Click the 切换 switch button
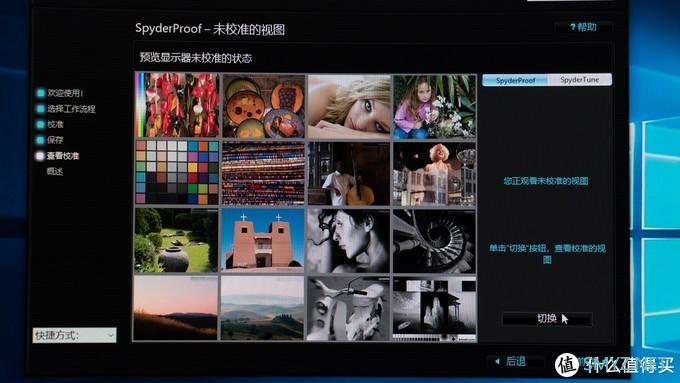The image size is (680, 383). pos(547,319)
